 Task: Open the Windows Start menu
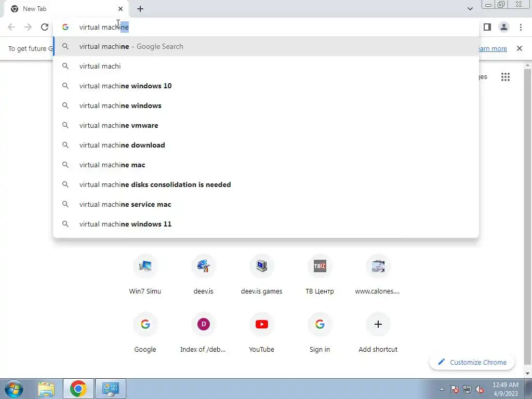point(14,389)
